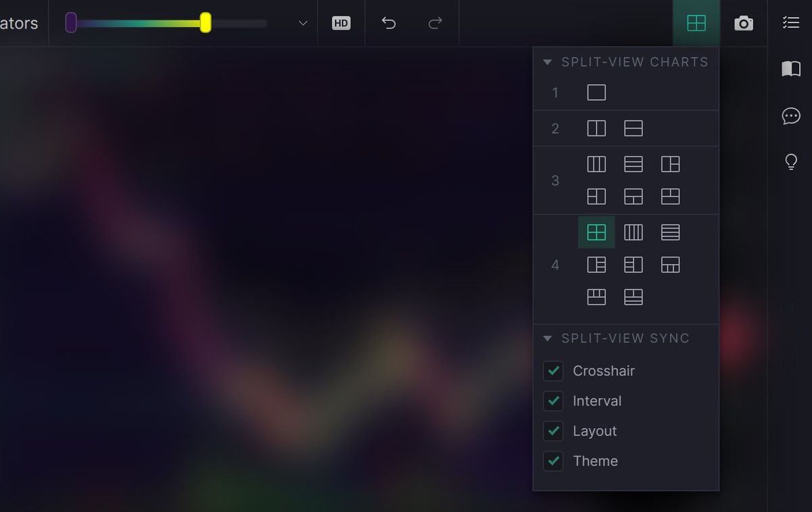Toggle the HD quality button
The width and height of the screenshot is (812, 512).
(341, 23)
